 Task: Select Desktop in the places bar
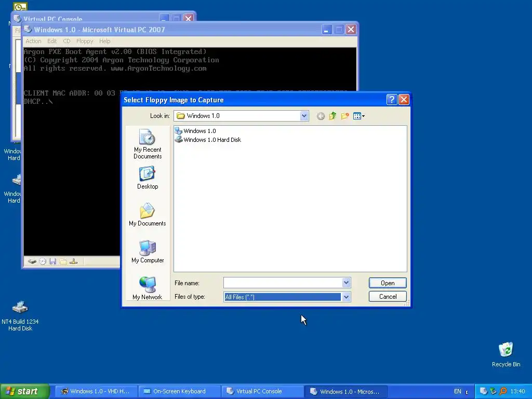click(x=147, y=178)
